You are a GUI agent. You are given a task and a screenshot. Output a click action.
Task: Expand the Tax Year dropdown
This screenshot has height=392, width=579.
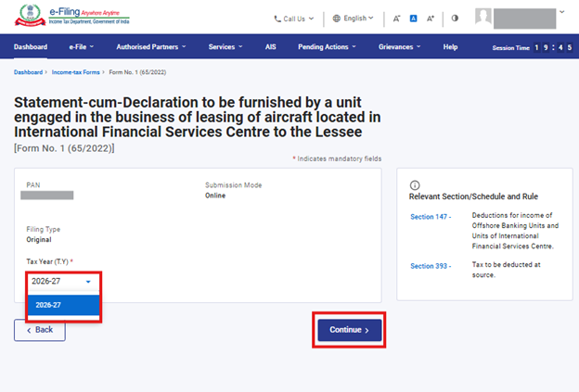pyautogui.click(x=63, y=281)
